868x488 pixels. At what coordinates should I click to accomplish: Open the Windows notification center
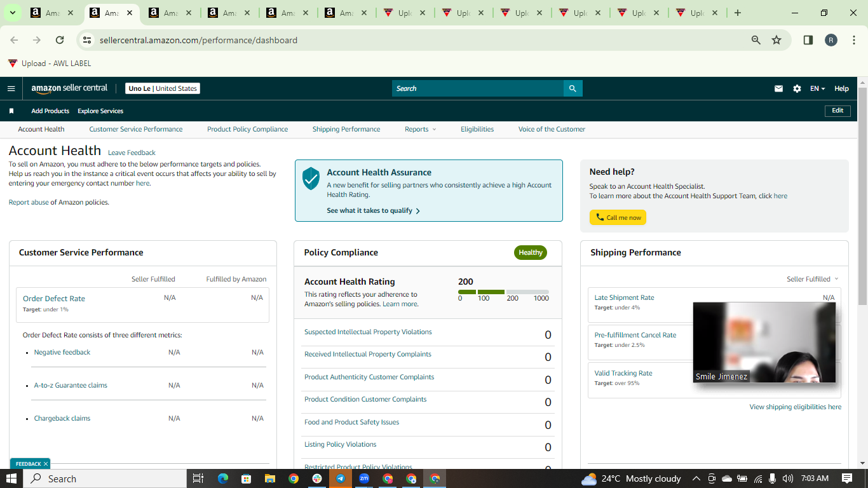click(847, 478)
